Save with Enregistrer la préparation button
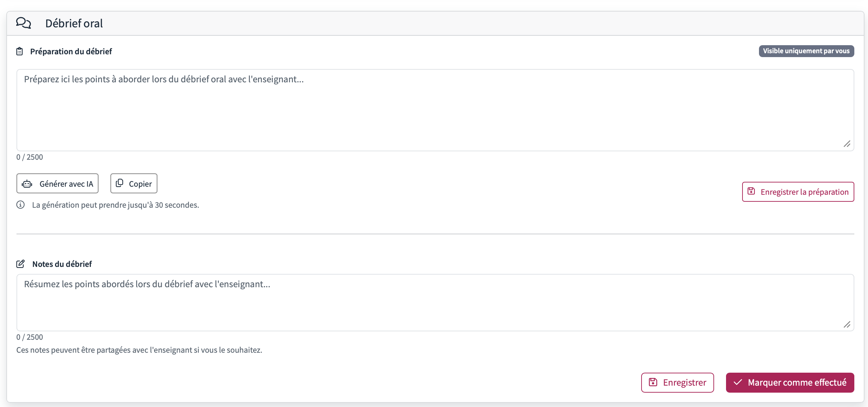The height and width of the screenshot is (407, 868). tap(798, 192)
